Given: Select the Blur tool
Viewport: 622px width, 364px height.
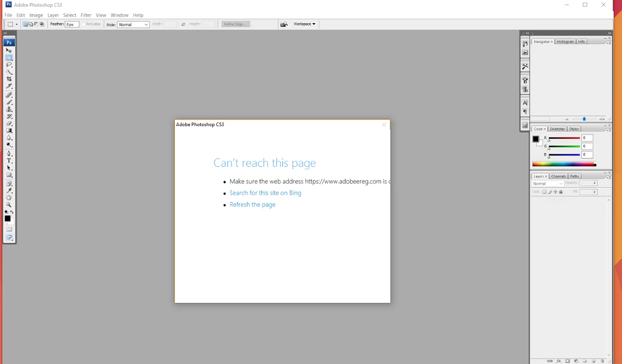Looking at the screenshot, I should tap(9, 138).
